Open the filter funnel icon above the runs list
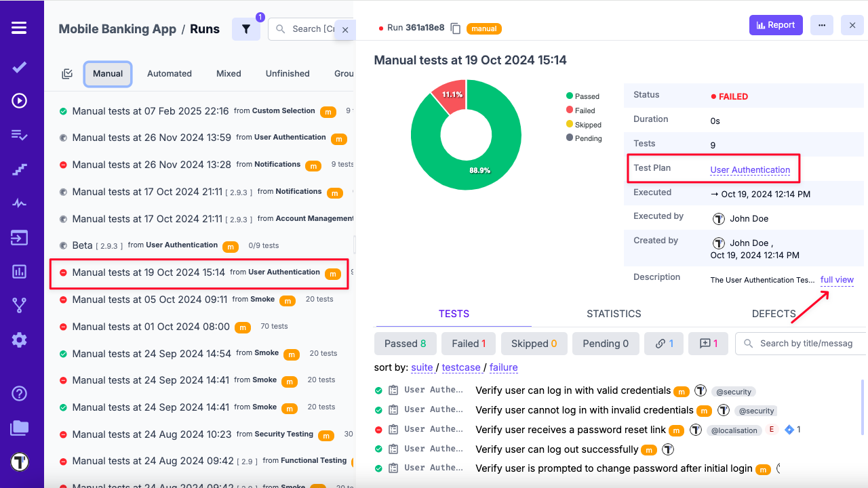The image size is (868, 488). click(x=246, y=29)
